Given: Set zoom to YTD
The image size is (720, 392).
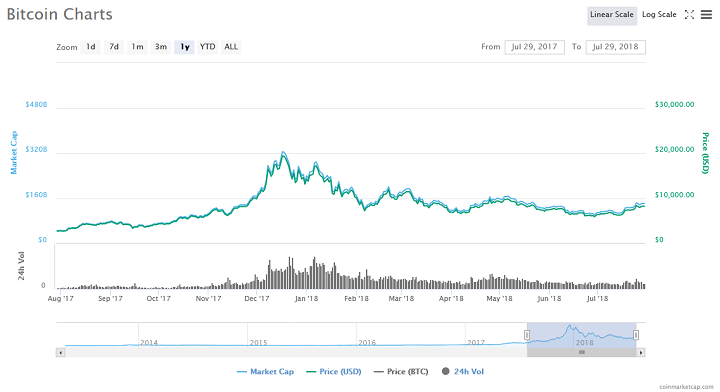Looking at the screenshot, I should (x=208, y=47).
